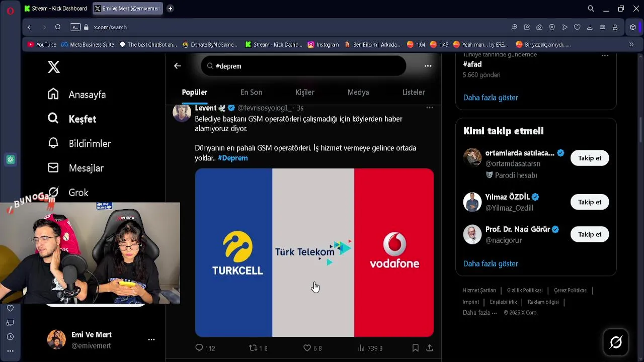Image resolution: width=644 pixels, height=362 pixels.
Task: Open the browser profile account icon
Action: click(615, 27)
